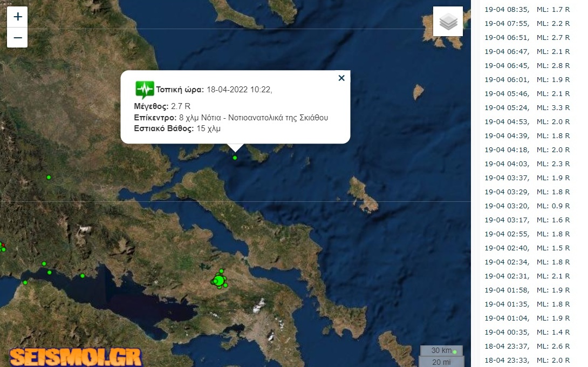Open the 19-04 08:35 ML 1.7 R entry
Viewport: 588px width, 367px height.
pos(527,9)
